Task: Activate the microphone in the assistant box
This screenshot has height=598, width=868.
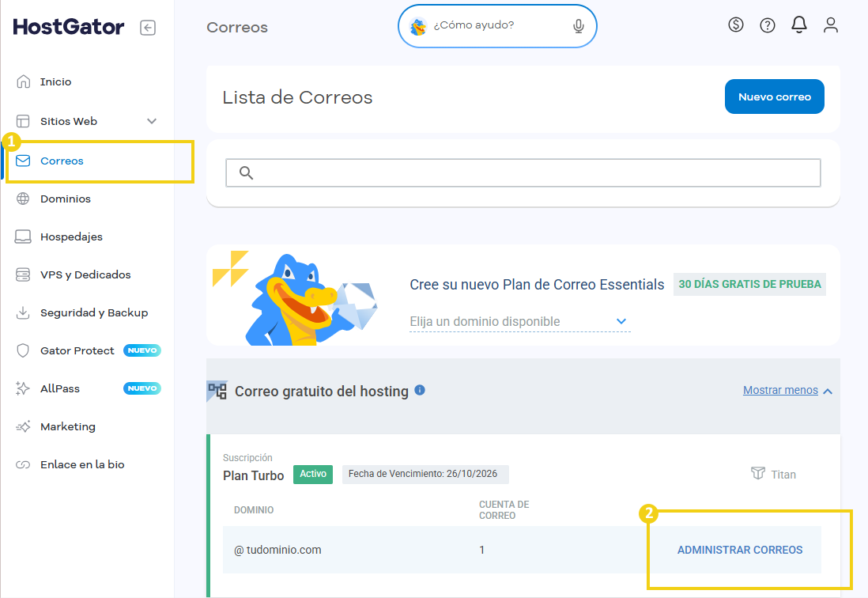Action: [x=579, y=26]
